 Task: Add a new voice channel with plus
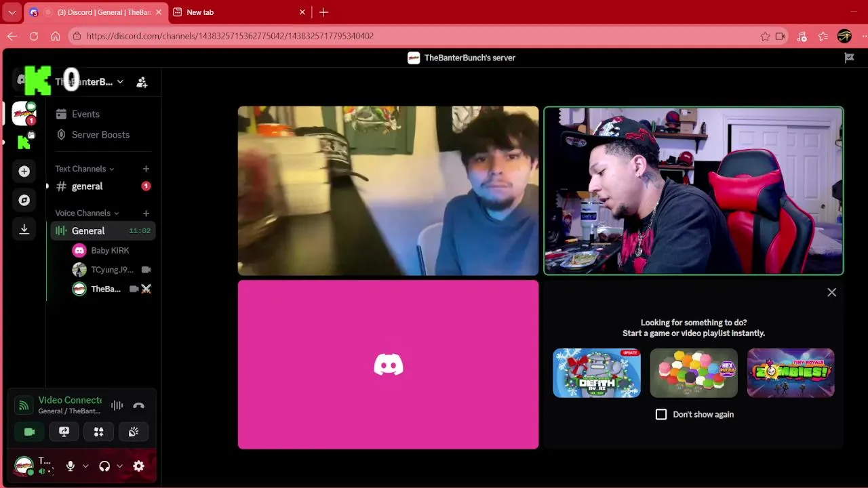(146, 213)
